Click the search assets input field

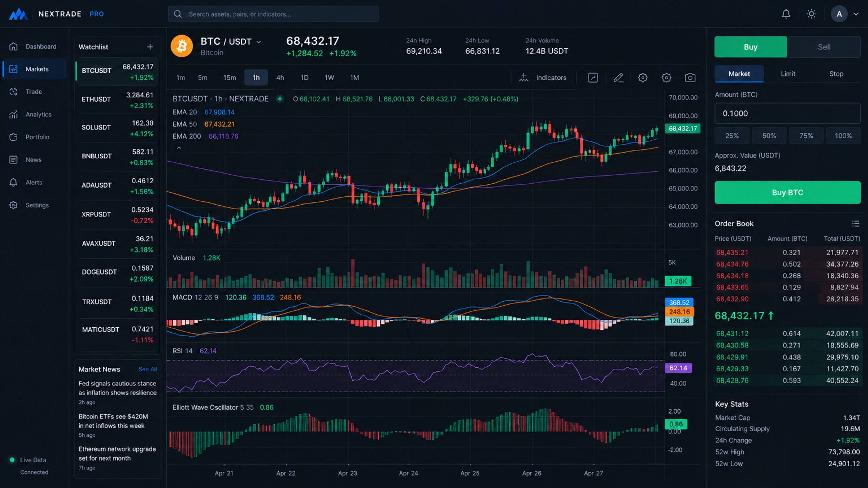(273, 14)
